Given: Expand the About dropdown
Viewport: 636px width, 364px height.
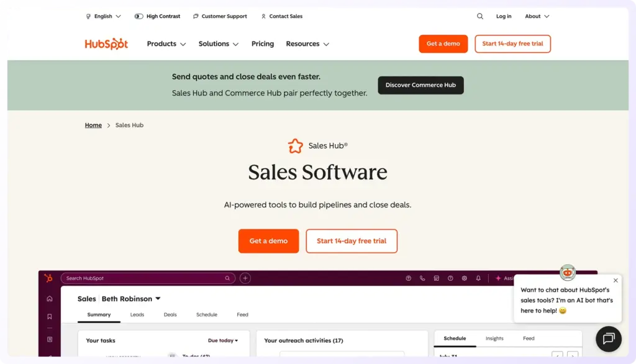Looking at the screenshot, I should point(537,16).
